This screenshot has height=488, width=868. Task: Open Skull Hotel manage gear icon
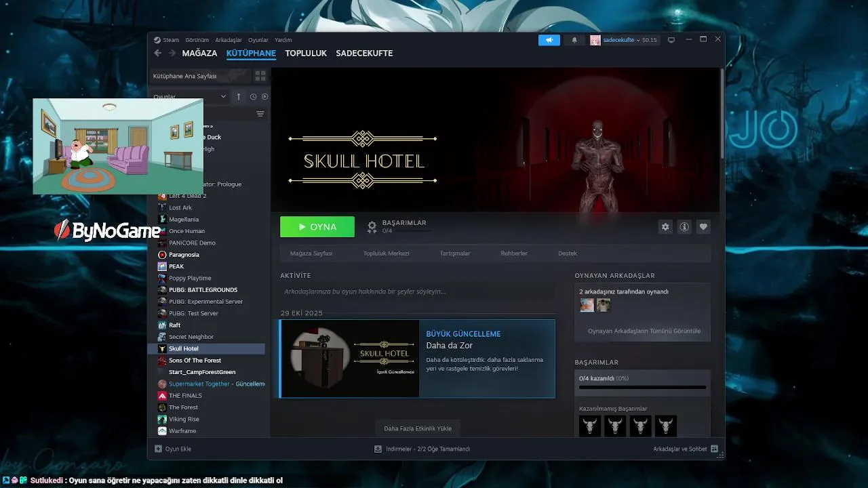point(665,227)
